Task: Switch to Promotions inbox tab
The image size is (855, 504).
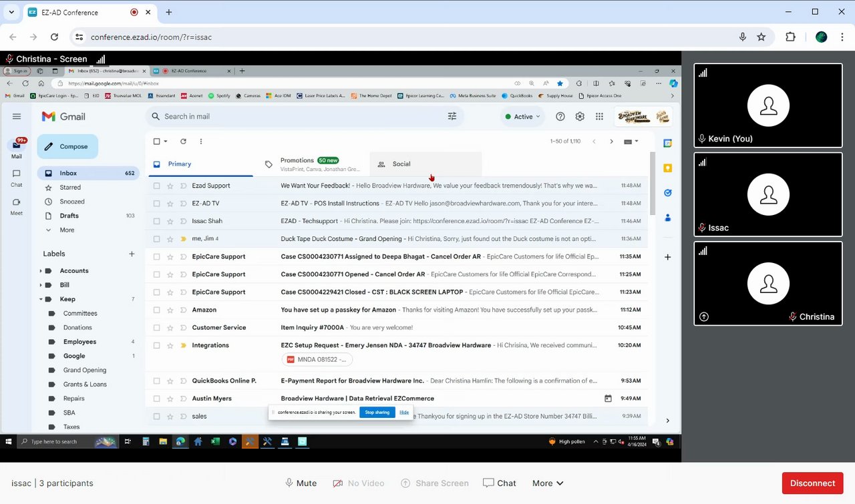Action: 315,164
